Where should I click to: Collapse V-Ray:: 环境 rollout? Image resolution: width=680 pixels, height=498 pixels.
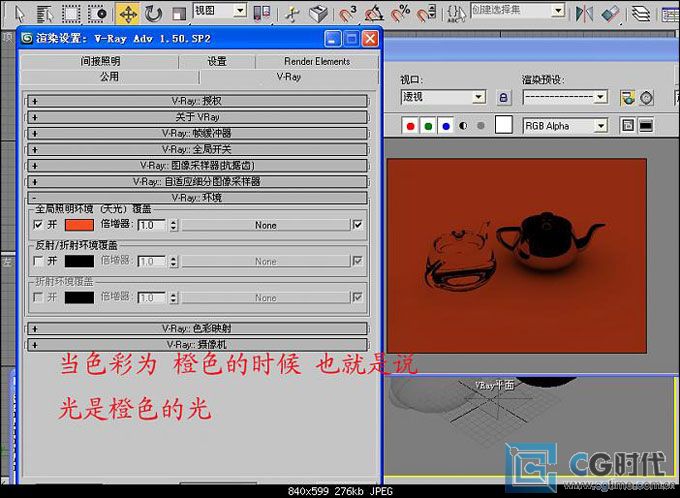(x=197, y=198)
